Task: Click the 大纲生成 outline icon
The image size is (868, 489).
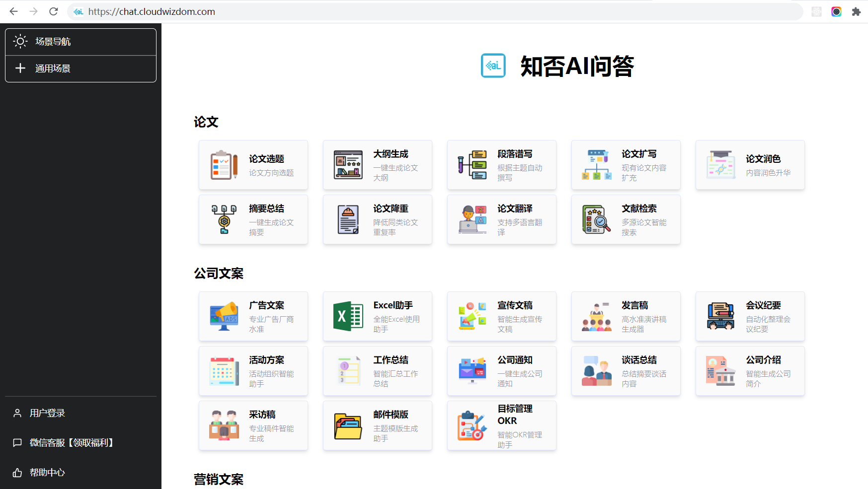Action: pos(348,165)
